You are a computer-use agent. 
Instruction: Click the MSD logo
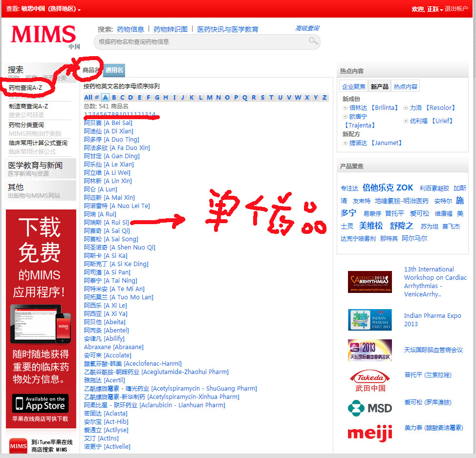(370, 408)
